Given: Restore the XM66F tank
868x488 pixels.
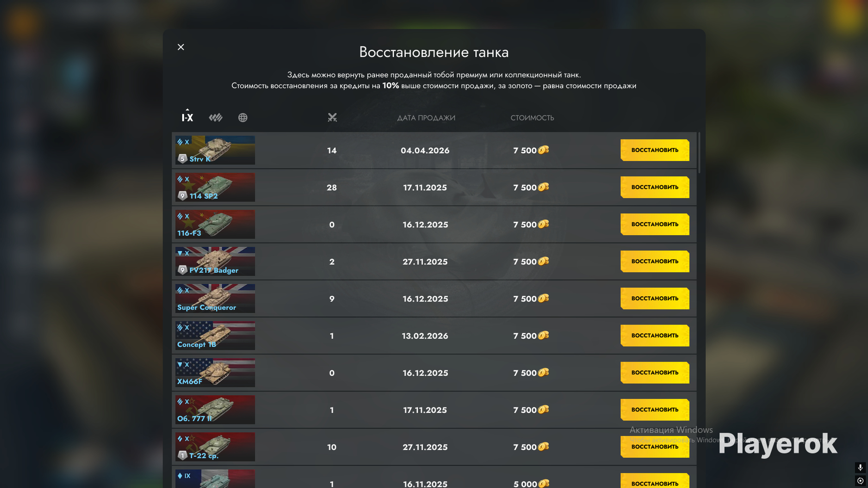Looking at the screenshot, I should [655, 373].
